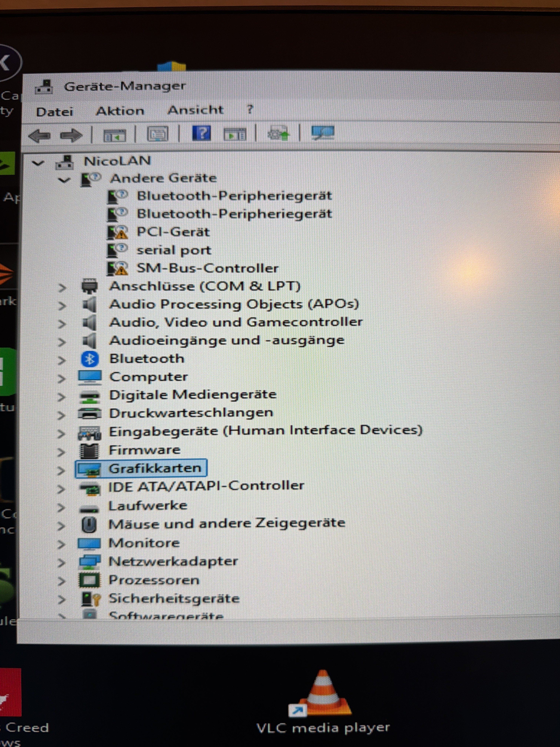Click Scan for hardware changes monitor icon
The image size is (560, 747).
tap(323, 133)
